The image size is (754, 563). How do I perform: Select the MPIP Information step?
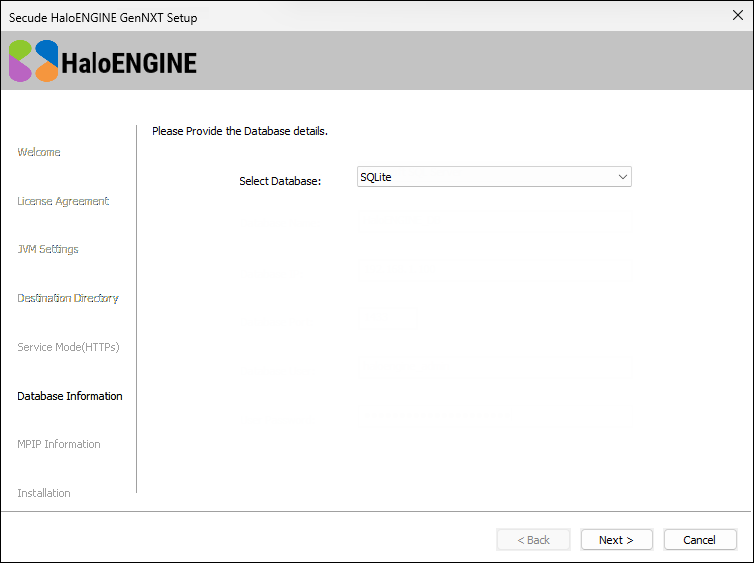59,444
